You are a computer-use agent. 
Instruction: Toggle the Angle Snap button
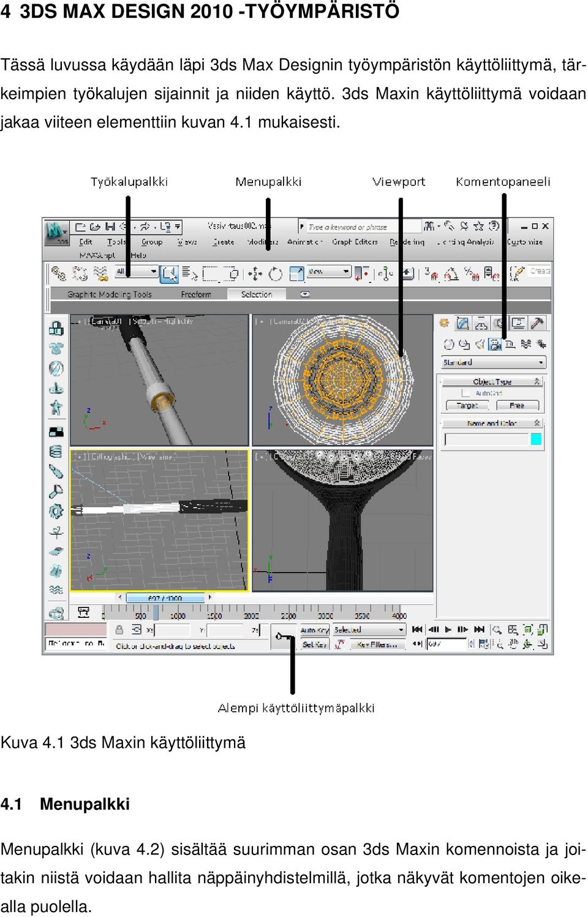click(x=451, y=273)
